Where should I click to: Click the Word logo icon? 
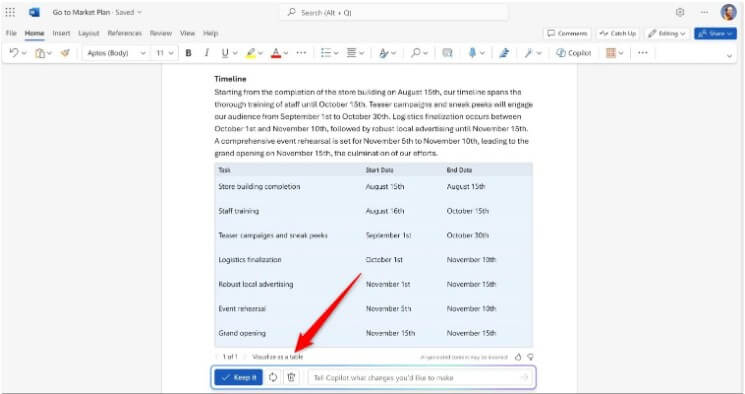coord(35,12)
